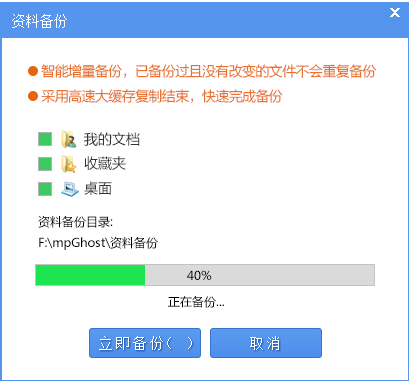Select the 我的文档 text label
This screenshot has height=381, width=409.
[x=112, y=139]
